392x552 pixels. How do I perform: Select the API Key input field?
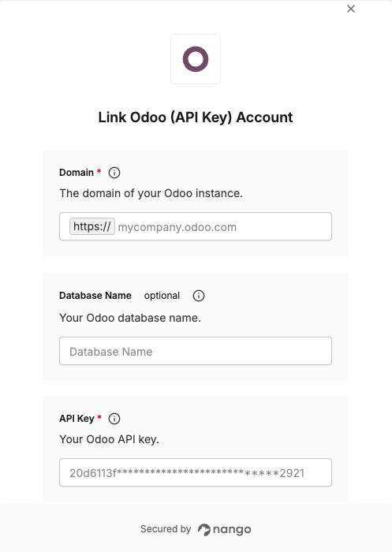point(196,472)
